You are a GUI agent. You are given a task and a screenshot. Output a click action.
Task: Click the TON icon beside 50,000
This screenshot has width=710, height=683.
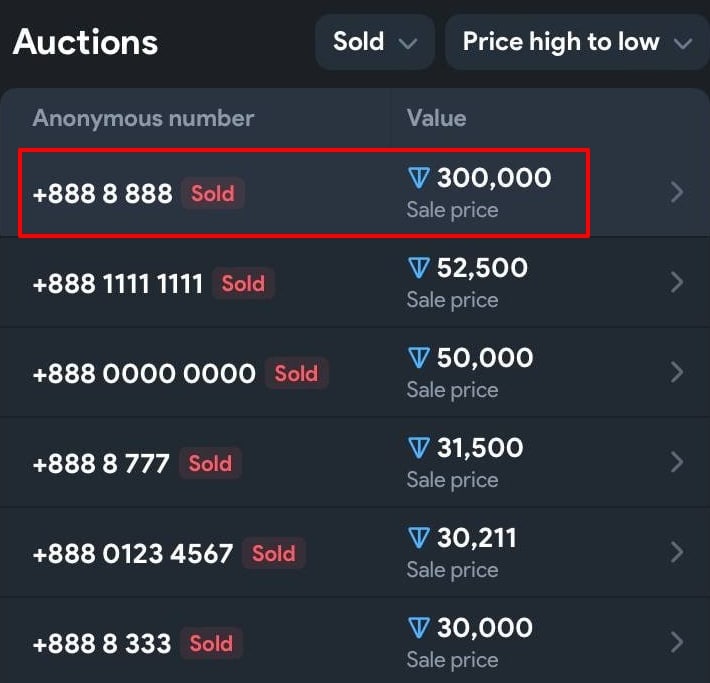pyautogui.click(x=418, y=358)
